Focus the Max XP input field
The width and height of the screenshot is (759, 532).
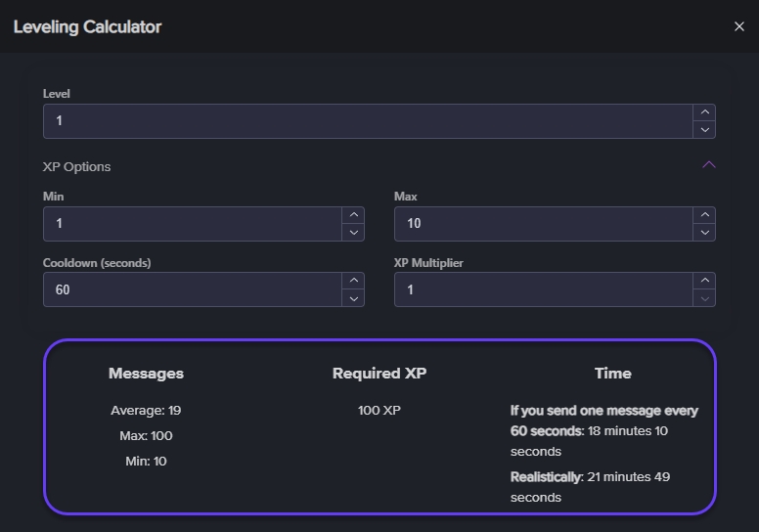coord(543,224)
